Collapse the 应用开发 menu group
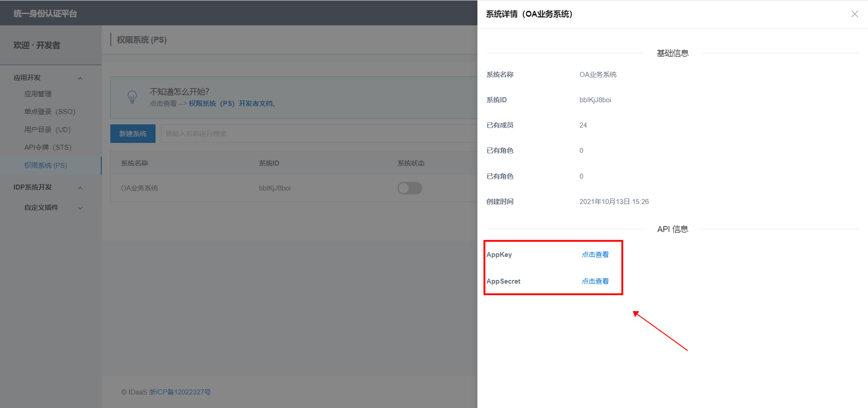The width and height of the screenshot is (868, 408). pyautogui.click(x=80, y=78)
